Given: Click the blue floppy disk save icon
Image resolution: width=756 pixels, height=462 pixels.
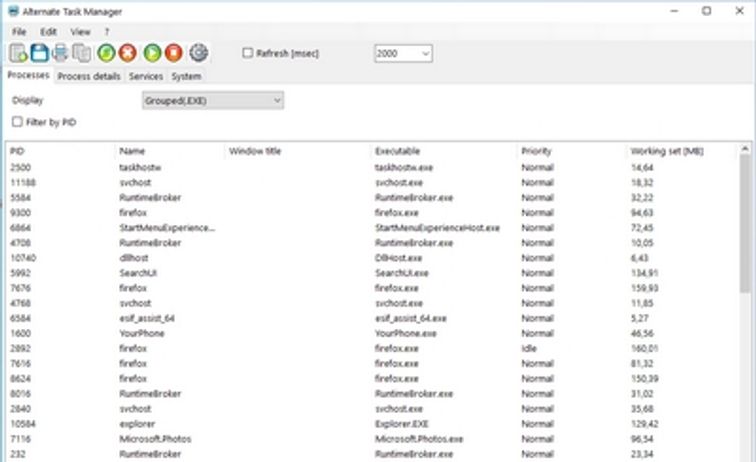Looking at the screenshot, I should point(39,53).
